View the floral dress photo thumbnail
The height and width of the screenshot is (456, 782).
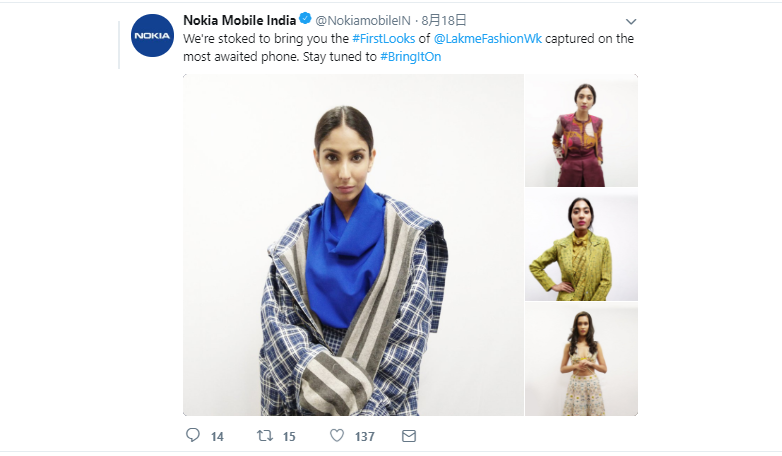click(x=581, y=360)
